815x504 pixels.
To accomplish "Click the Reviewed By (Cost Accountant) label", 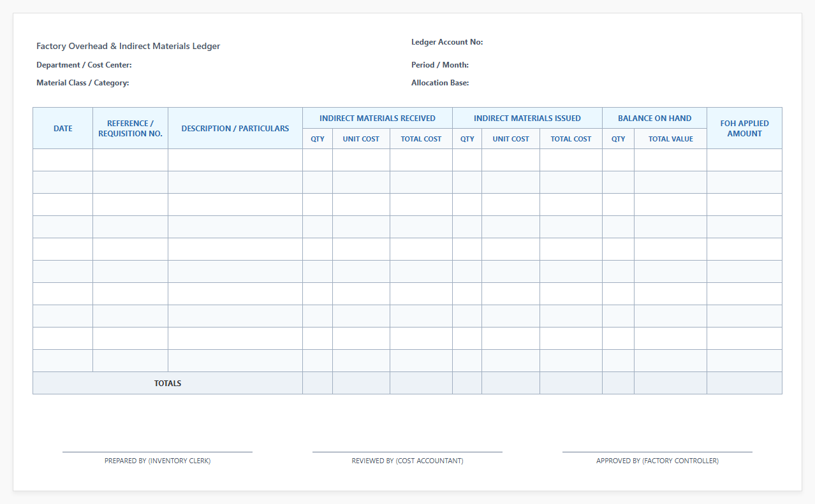I will [x=407, y=461].
